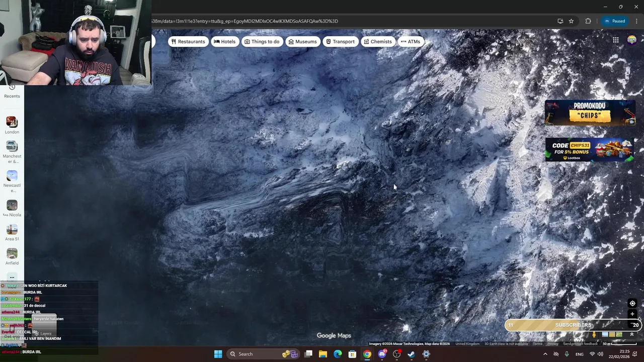Open OBS Studio from taskbar

[397, 354]
